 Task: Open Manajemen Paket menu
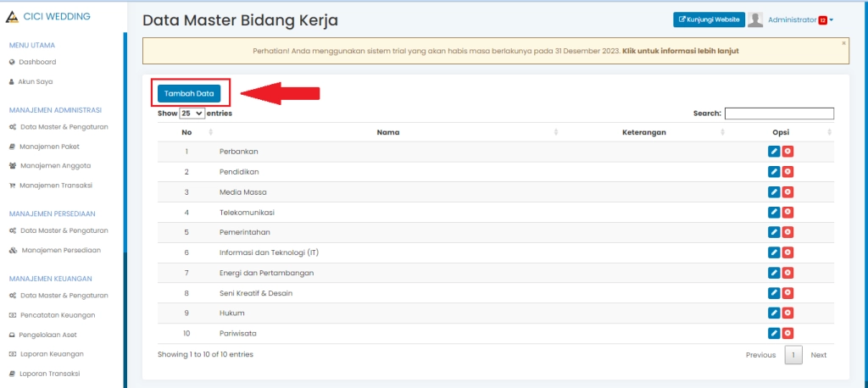coord(44,147)
